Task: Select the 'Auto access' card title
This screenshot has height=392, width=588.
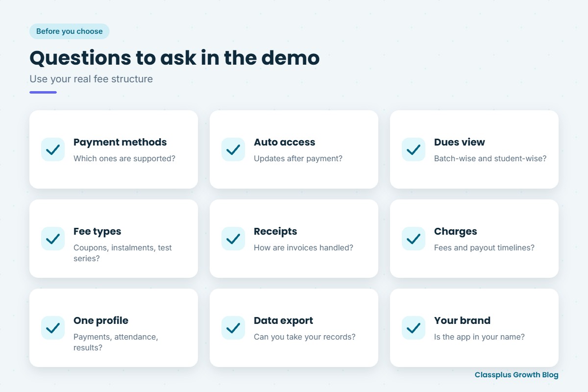Action: (284, 142)
